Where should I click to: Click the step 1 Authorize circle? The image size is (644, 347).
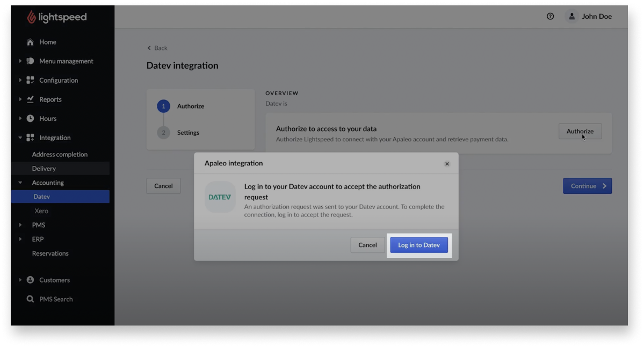point(163,106)
